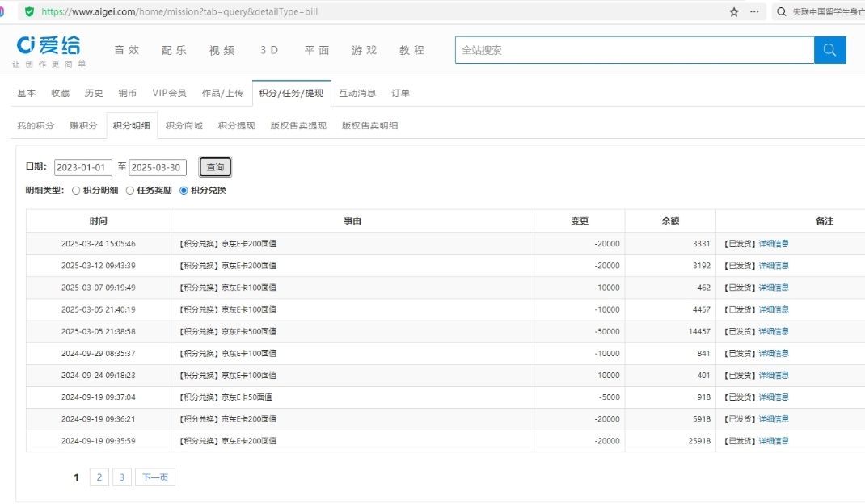This screenshot has height=504, width=865.
Task: Click the balance value 14457
Action: click(699, 331)
